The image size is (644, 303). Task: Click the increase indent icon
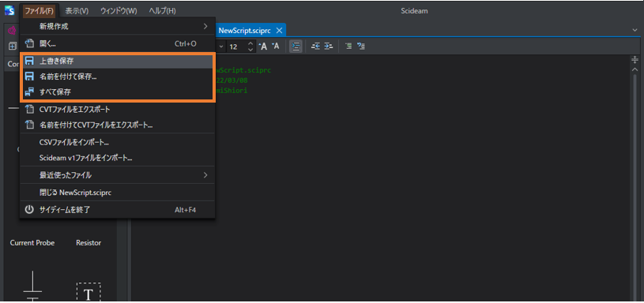click(328, 47)
